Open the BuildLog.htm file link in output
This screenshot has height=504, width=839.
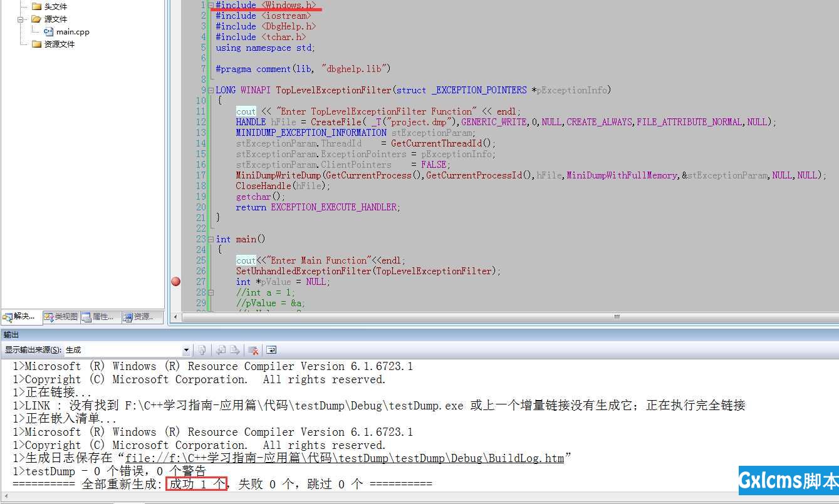pos(345,458)
